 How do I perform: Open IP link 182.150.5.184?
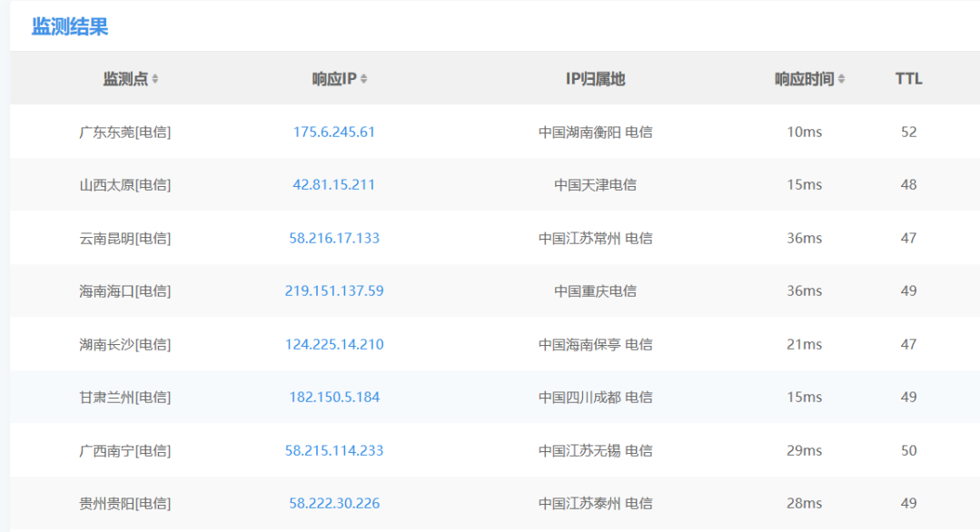click(333, 397)
